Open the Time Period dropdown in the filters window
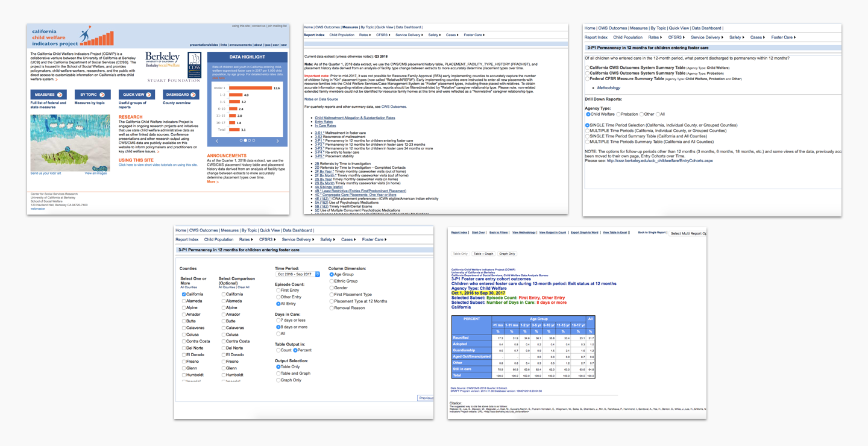868x446 pixels. (x=298, y=274)
